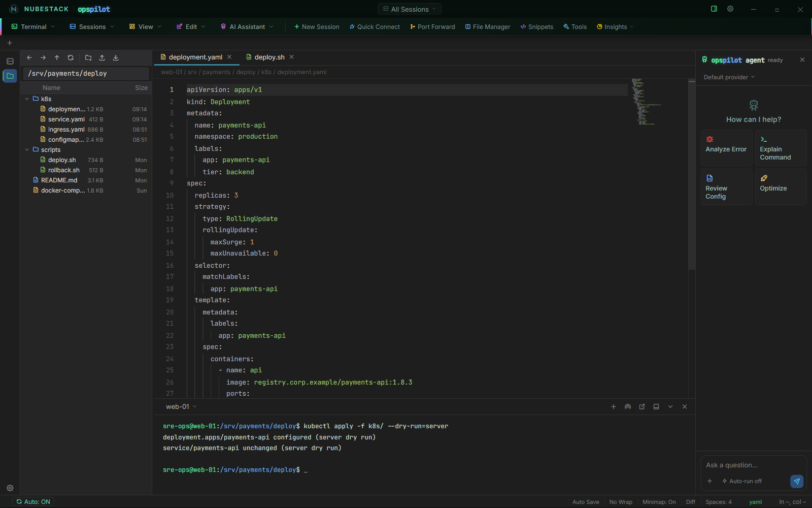Select rollback.sh in file tree
This screenshot has height=508, width=812.
point(86,170)
